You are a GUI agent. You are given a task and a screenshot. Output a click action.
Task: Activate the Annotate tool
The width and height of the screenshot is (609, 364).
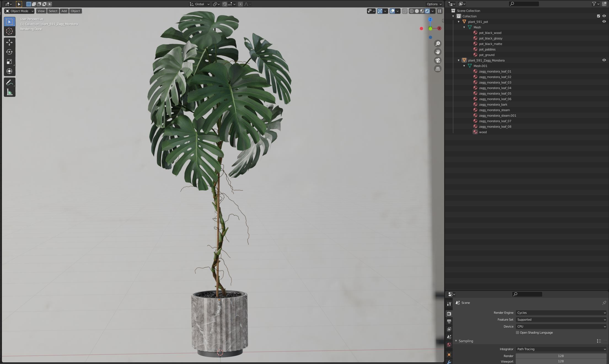(9, 82)
